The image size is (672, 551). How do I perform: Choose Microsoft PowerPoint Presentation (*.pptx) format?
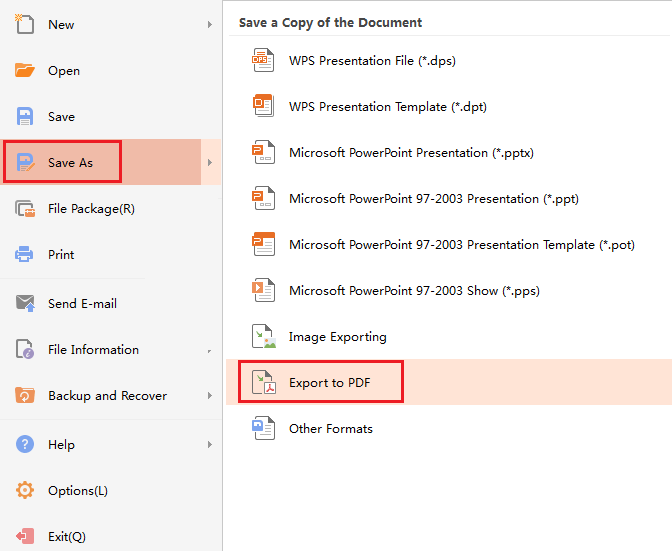pyautogui.click(x=411, y=152)
